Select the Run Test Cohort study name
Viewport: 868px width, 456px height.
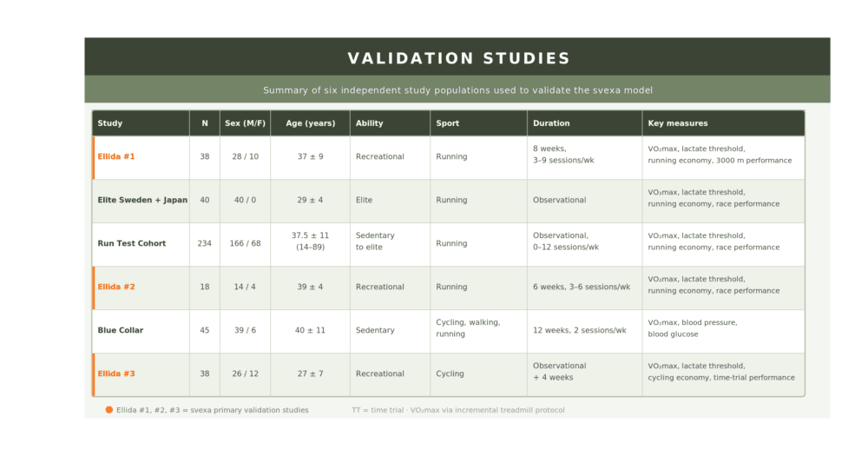[132, 243]
